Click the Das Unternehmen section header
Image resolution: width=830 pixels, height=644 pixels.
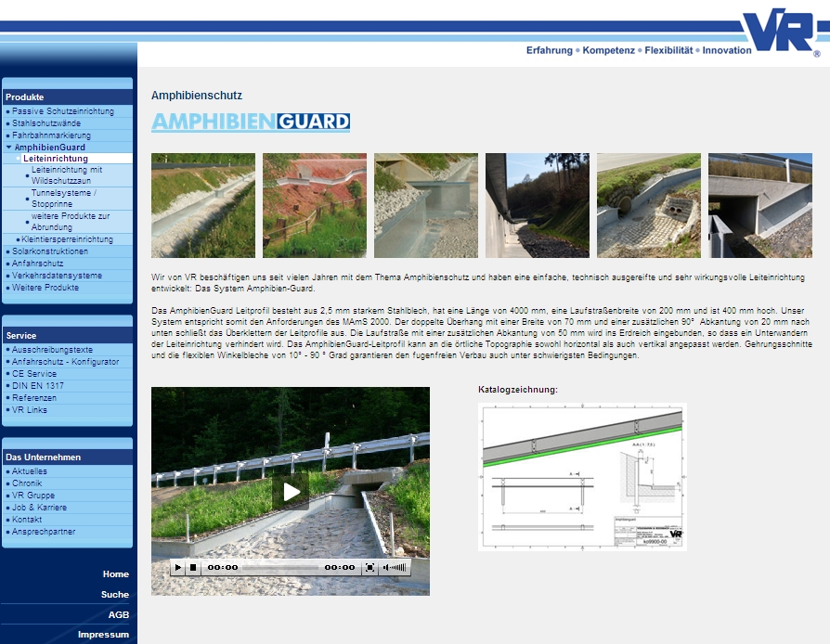(x=67, y=457)
